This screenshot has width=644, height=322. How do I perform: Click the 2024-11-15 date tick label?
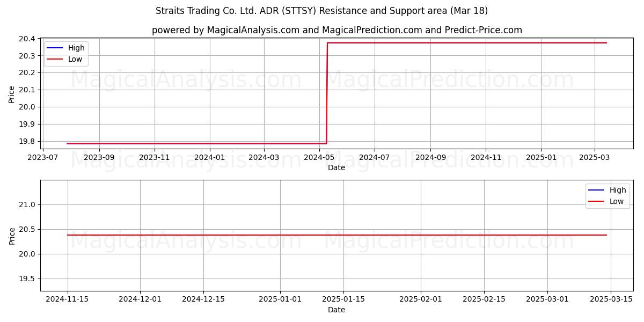tap(68, 300)
